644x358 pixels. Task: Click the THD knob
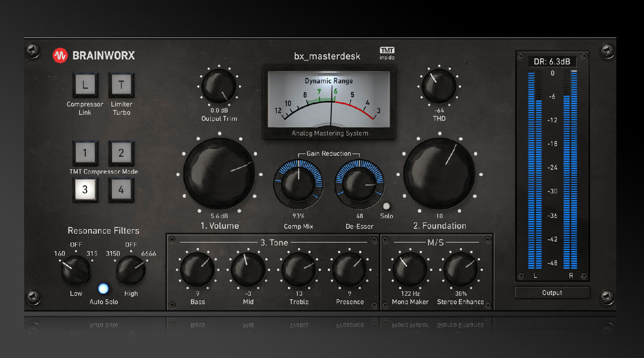(x=439, y=86)
